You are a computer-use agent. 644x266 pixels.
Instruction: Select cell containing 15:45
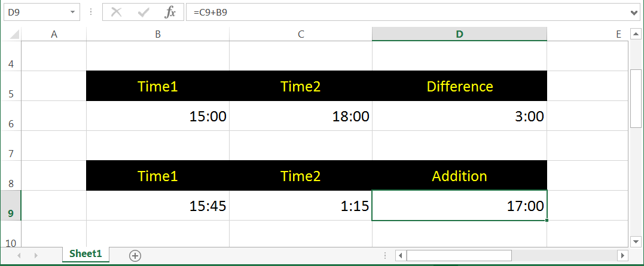[x=158, y=206]
